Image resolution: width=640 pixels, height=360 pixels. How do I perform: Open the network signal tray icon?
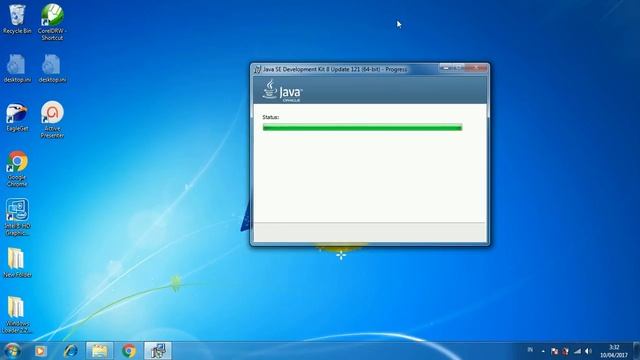(577, 351)
